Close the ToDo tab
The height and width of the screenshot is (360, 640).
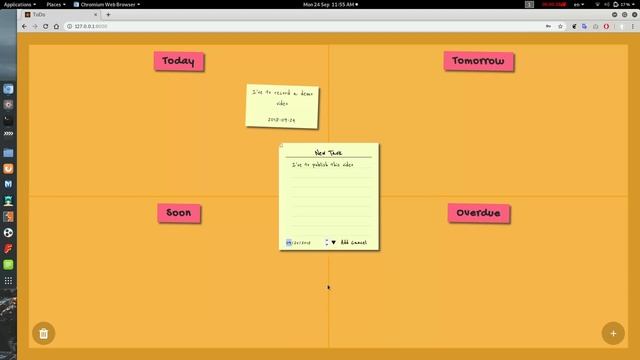(96, 14)
